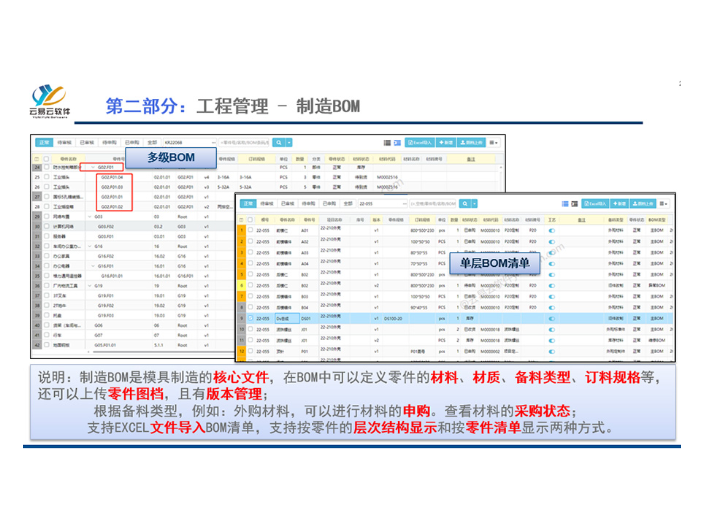Check header select-all box in multi-level window
Viewport: 704px width, 528px height.
click(46, 159)
